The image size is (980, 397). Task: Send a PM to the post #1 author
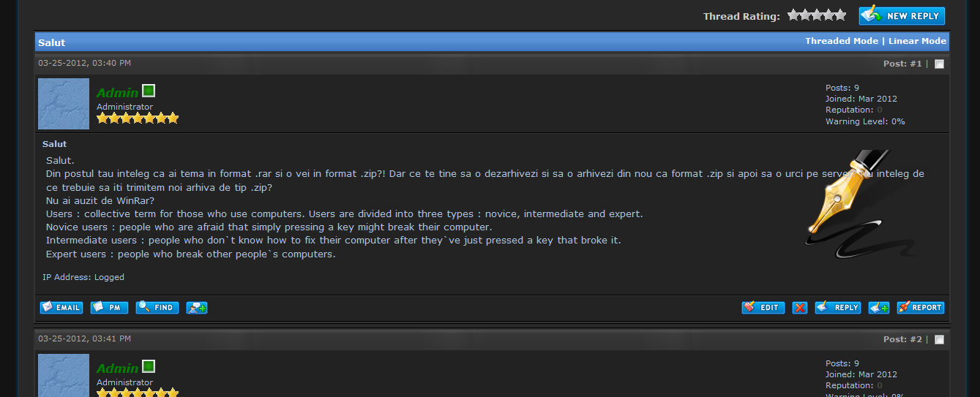coord(109,308)
